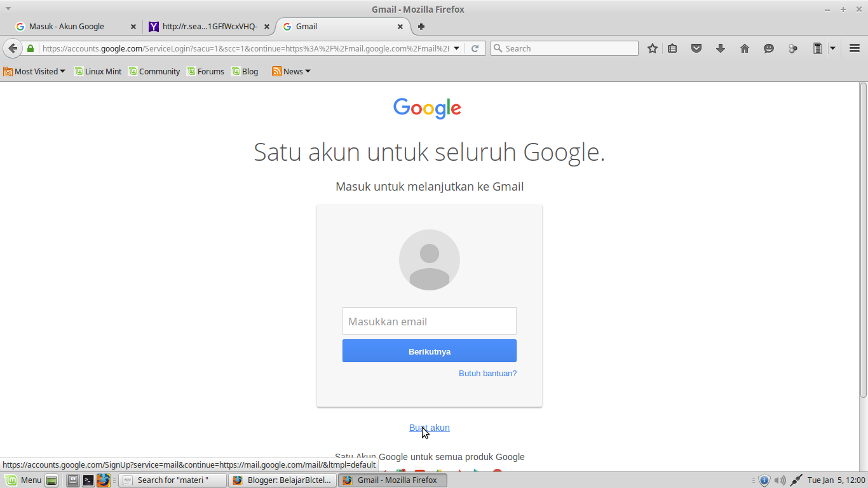Open the Downloads arrow icon
This screenshot has width=868, height=488.
tap(721, 48)
